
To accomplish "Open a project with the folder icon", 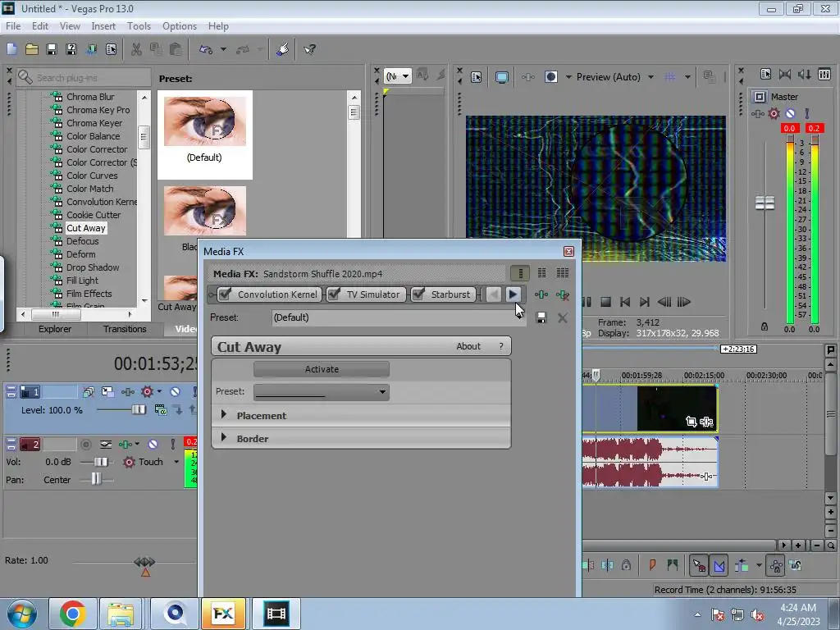I will (x=32, y=49).
